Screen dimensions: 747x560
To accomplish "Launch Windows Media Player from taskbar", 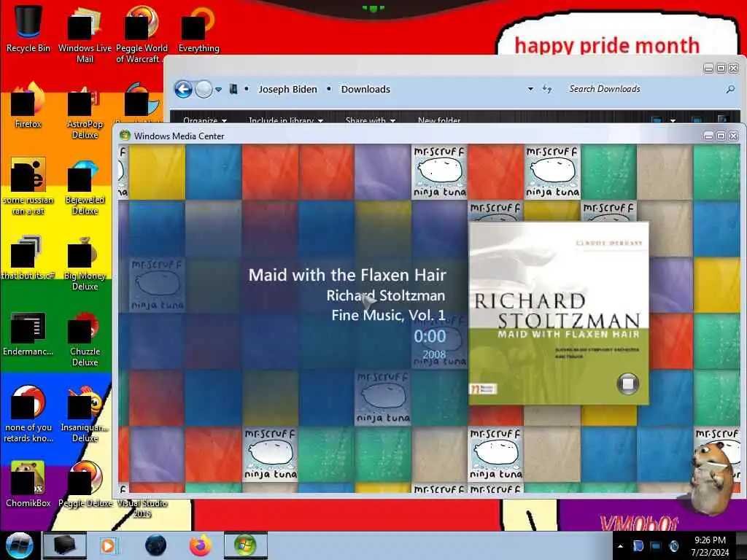I will 108,545.
